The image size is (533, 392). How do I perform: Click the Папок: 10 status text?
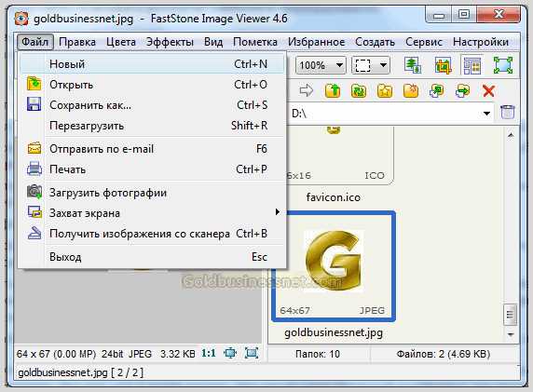(318, 354)
